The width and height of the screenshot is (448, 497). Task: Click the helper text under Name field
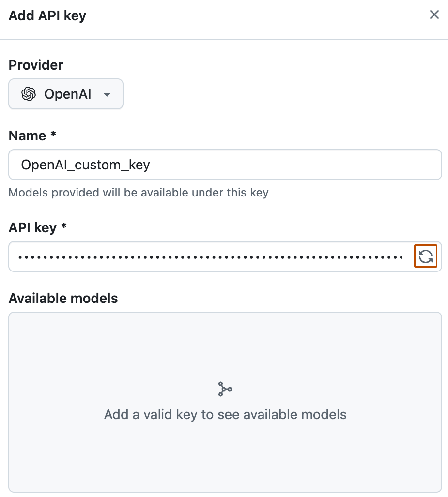(x=138, y=193)
